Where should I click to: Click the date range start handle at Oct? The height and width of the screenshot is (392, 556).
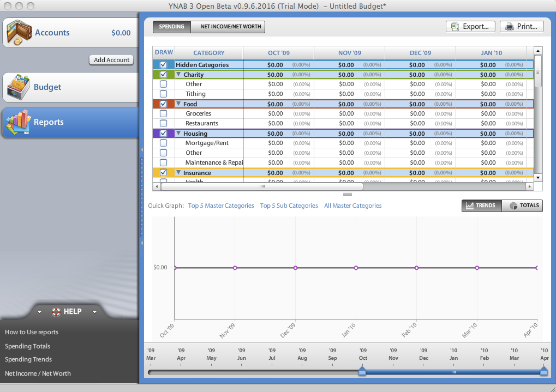362,371
